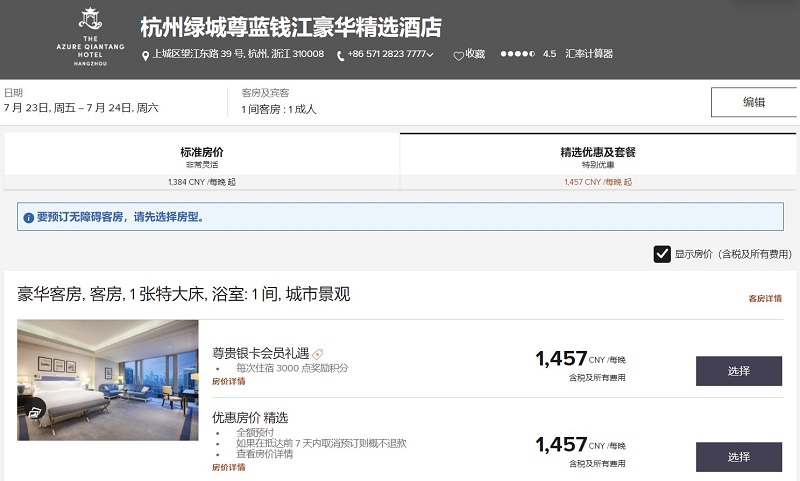Select the 尊贵银卡会员礼遇 rate with 选择
Screen dimensions: 800x481
click(739, 371)
